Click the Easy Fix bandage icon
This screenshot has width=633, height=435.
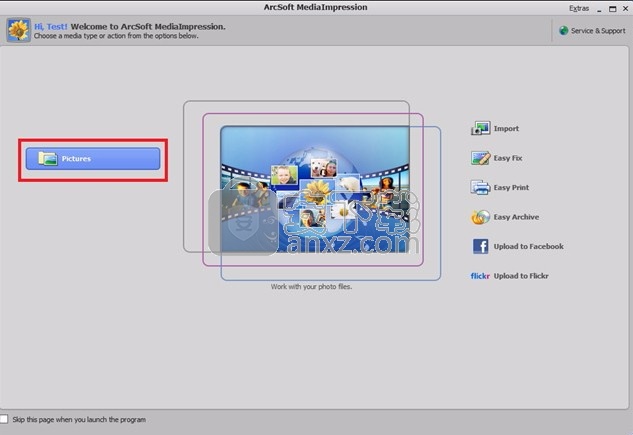coord(480,158)
